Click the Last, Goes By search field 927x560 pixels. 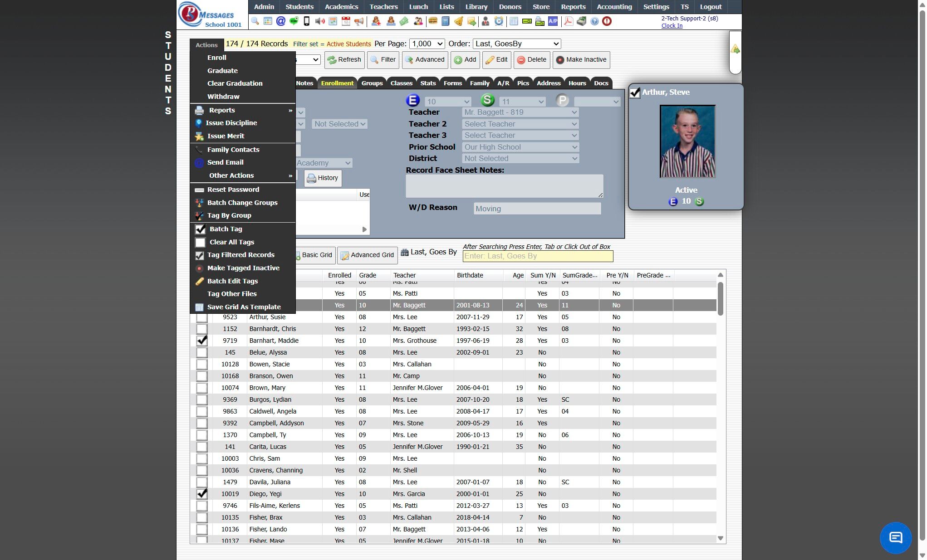pyautogui.click(x=538, y=256)
